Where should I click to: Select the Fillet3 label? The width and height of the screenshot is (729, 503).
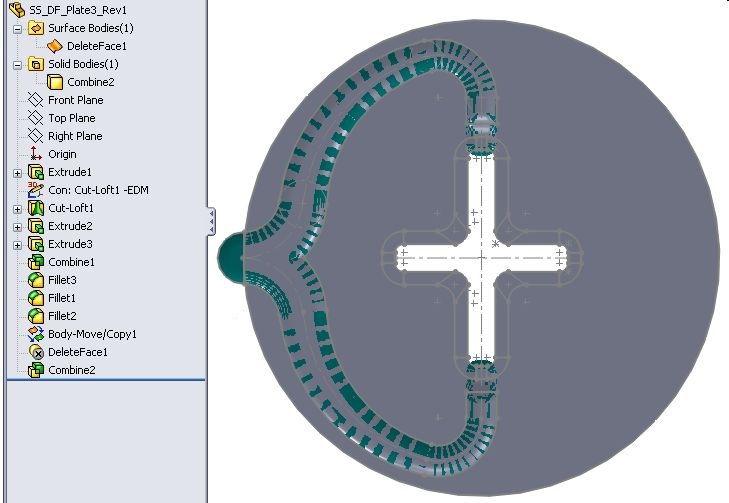click(x=62, y=280)
